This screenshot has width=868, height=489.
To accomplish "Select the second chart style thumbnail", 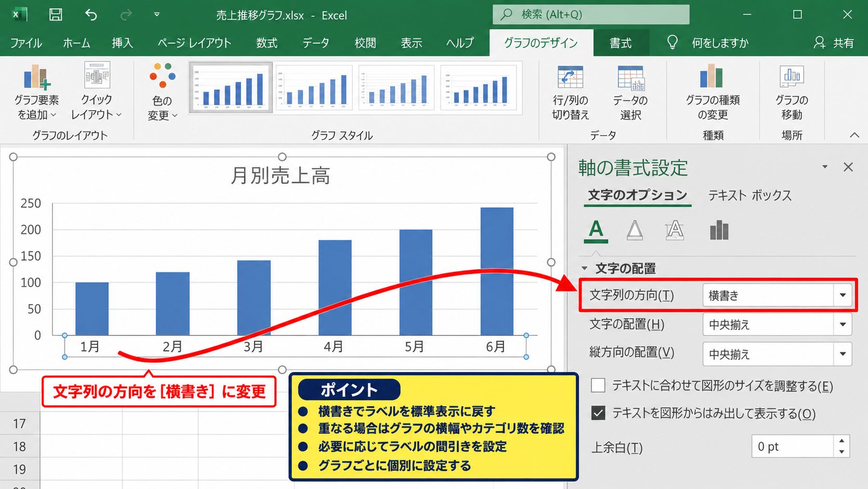I will (314, 87).
